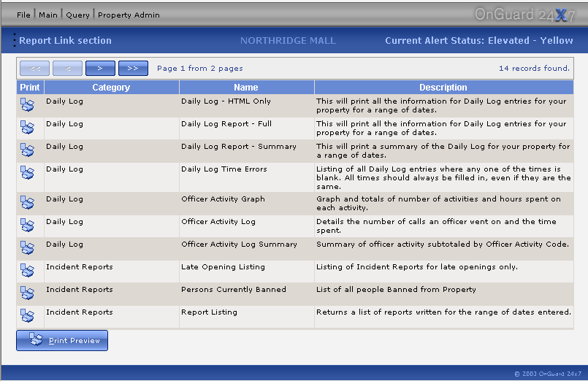Click '14 records found.' text
This screenshot has width=588, height=381.
(x=534, y=68)
